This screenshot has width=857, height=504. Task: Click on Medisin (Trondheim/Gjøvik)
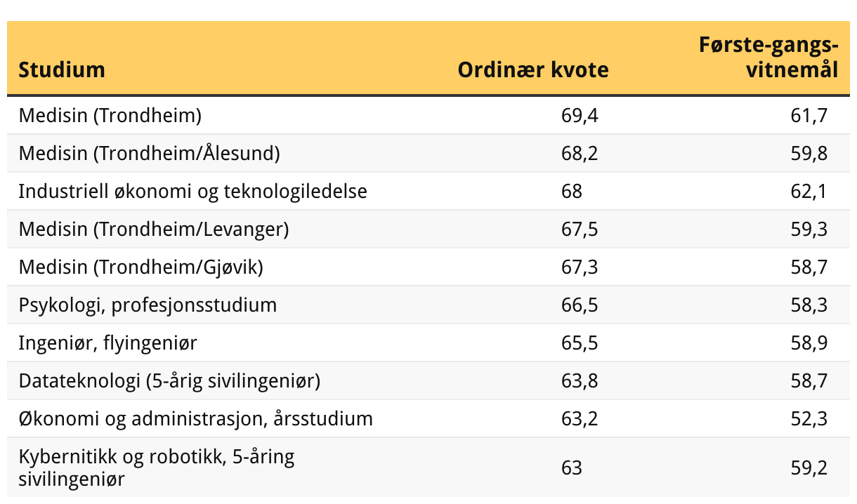(141, 267)
